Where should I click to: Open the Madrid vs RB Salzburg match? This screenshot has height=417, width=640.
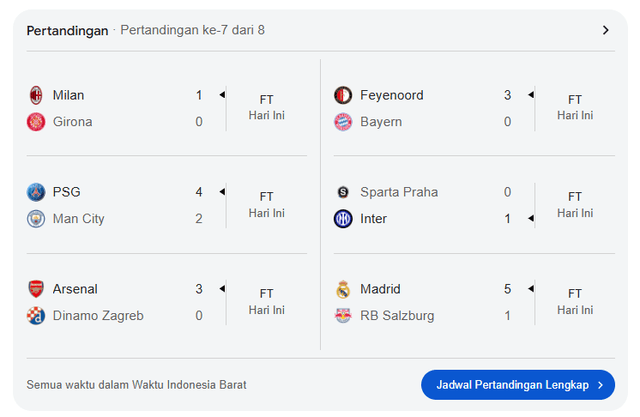[x=430, y=302]
